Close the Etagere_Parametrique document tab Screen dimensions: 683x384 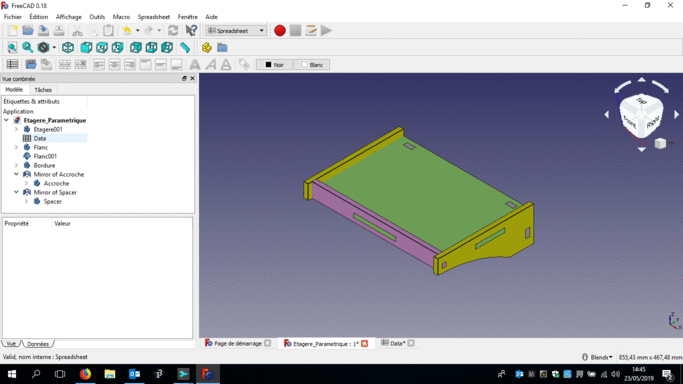(365, 344)
